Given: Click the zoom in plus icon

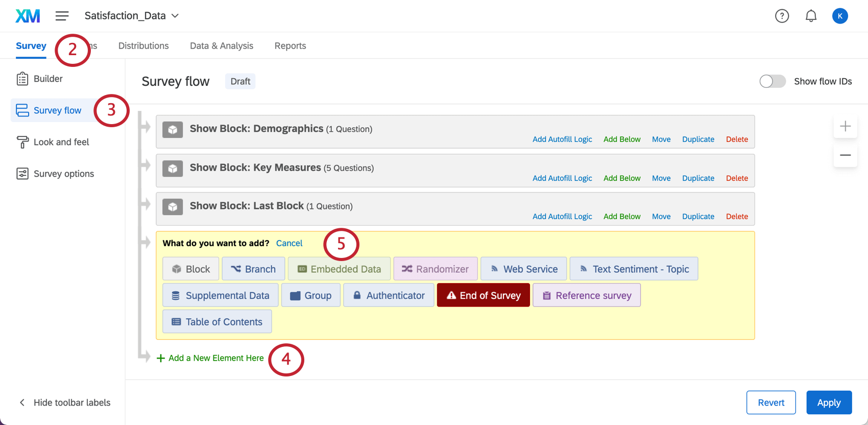Looking at the screenshot, I should [846, 126].
